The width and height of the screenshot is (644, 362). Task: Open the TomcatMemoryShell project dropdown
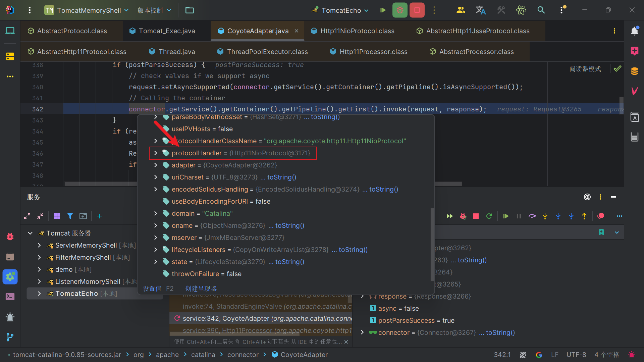(87, 10)
